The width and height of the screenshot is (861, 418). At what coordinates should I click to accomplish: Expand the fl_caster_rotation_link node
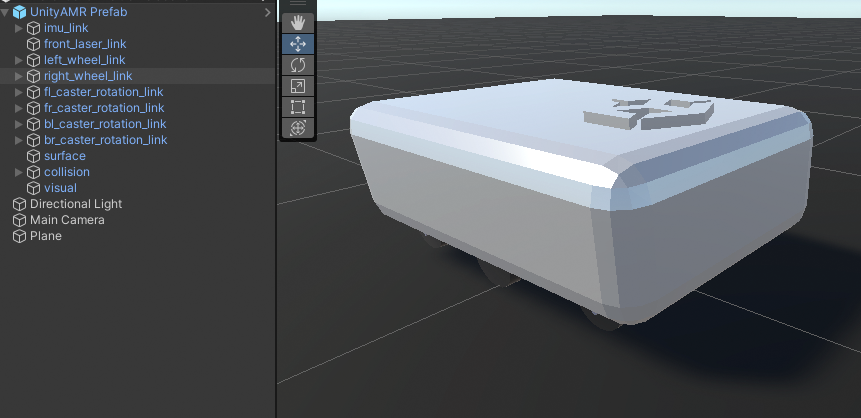point(19,92)
